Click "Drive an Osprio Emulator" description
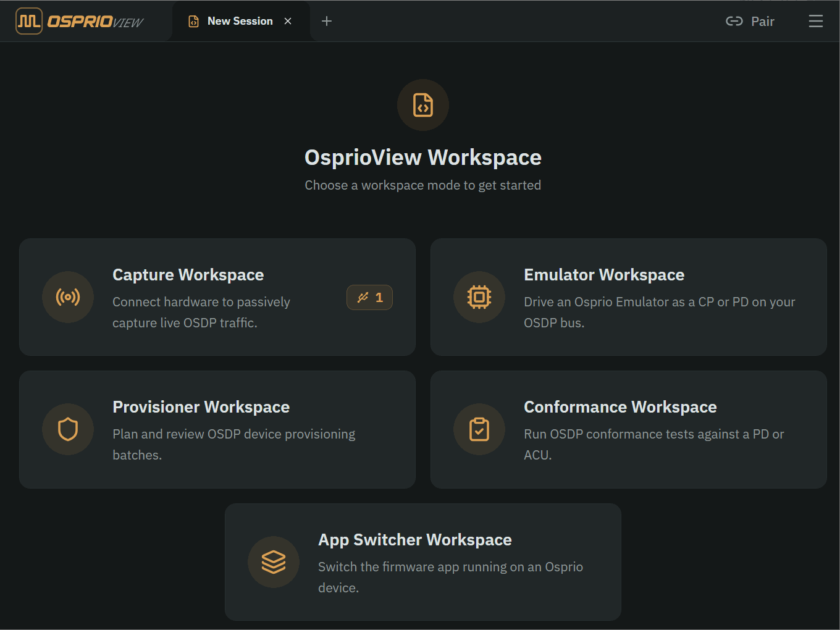The height and width of the screenshot is (630, 840). (660, 313)
